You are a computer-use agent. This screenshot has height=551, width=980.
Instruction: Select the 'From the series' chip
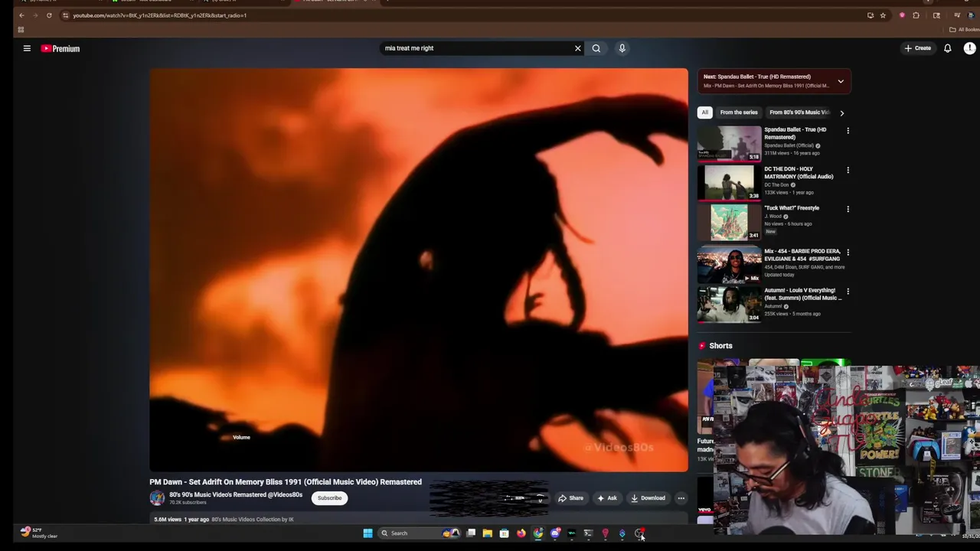point(739,112)
